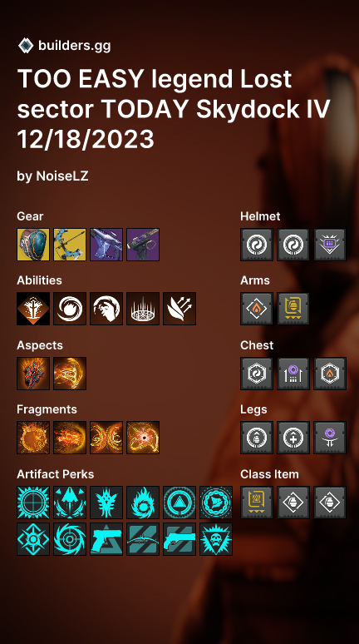This screenshot has width=359, height=644.
Task: Select the pistol artifact perk icon
Action: [106, 539]
